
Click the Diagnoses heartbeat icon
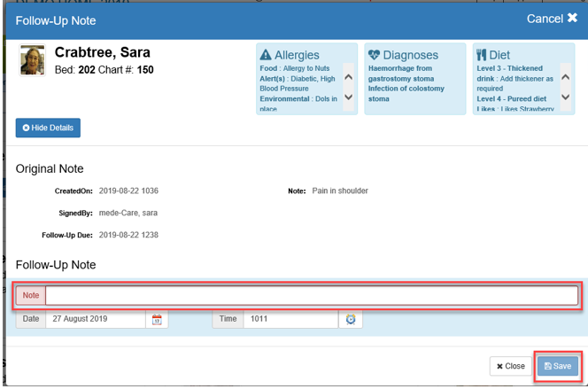tap(374, 55)
